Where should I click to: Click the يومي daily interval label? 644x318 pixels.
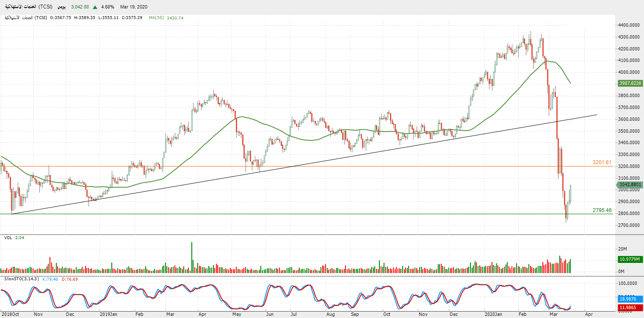(x=61, y=7)
